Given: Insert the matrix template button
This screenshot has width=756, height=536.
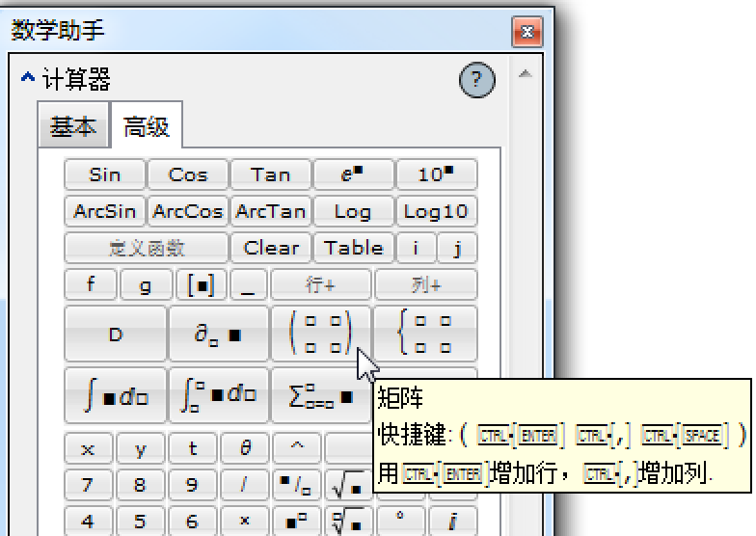Looking at the screenshot, I should [322, 334].
